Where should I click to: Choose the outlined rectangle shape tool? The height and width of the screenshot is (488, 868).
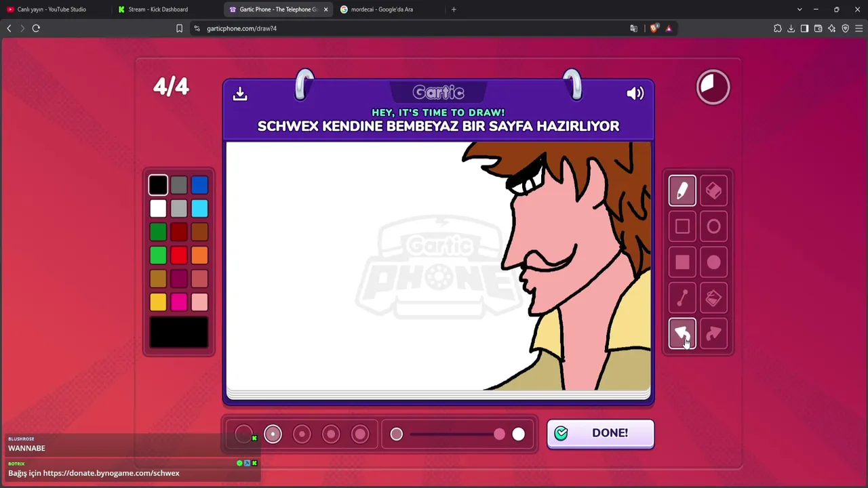click(x=682, y=227)
